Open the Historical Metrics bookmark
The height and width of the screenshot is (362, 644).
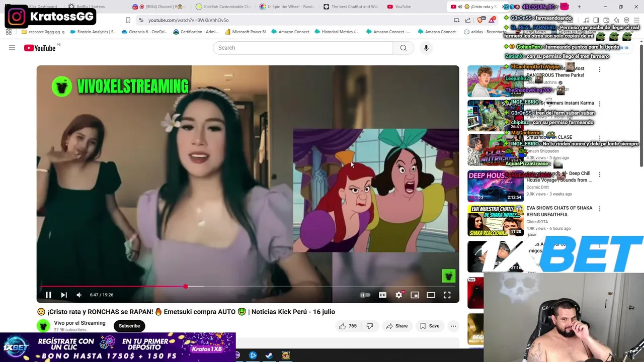[337, 32]
